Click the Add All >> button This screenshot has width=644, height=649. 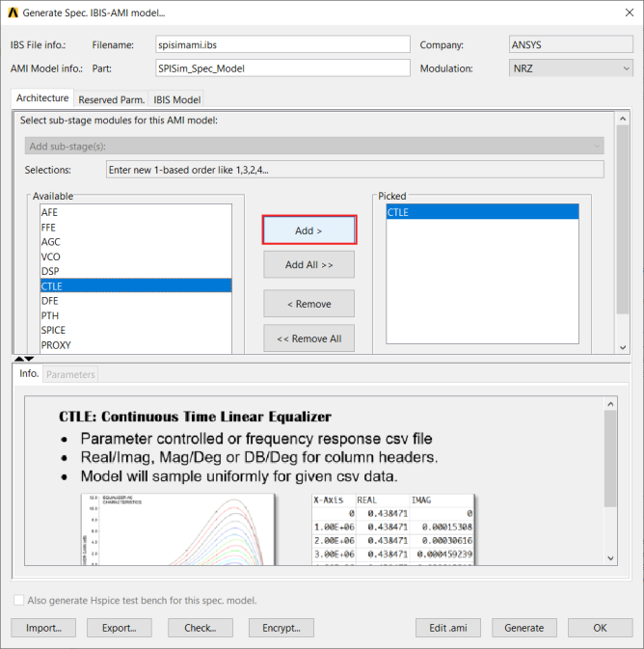tap(309, 264)
